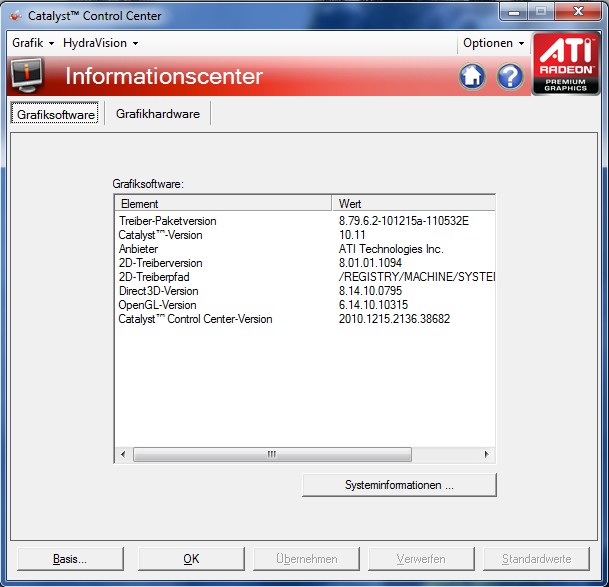Select the Direct3D-Version row
Image resolution: width=609 pixels, height=587 pixels.
(305, 291)
